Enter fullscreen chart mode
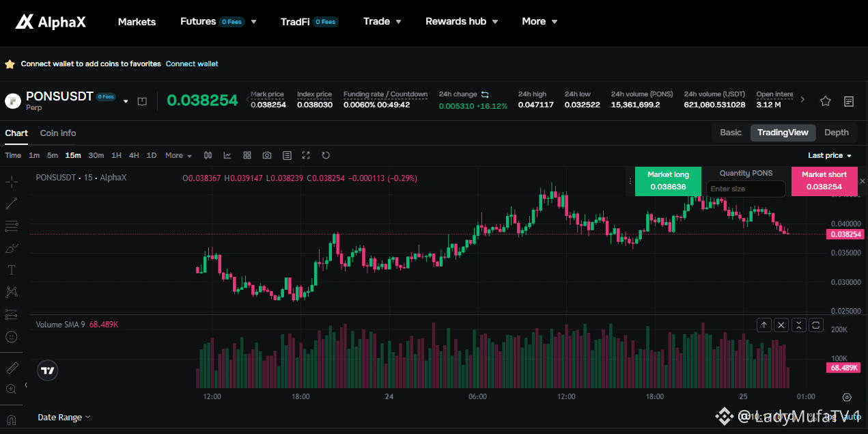Viewport: 868px width, 434px height. tap(306, 155)
